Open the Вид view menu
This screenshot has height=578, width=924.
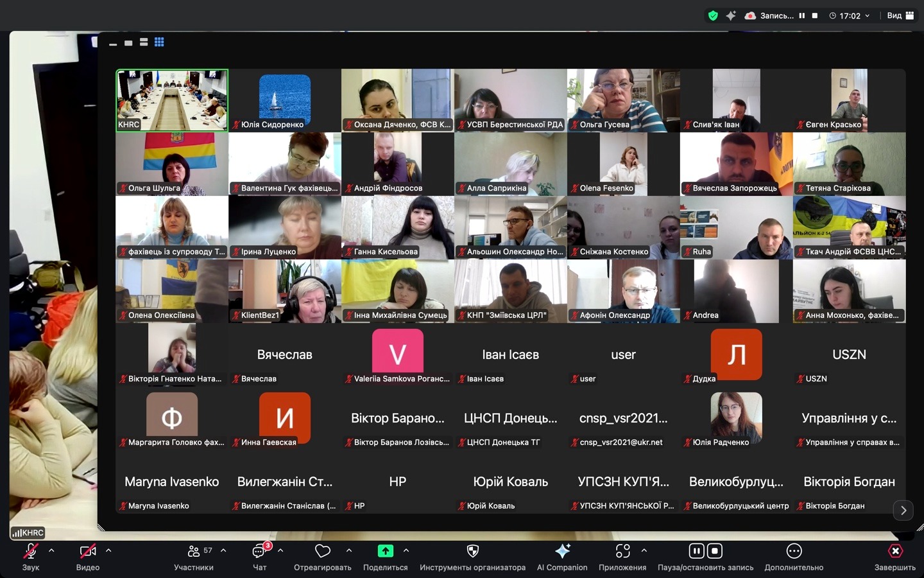900,15
